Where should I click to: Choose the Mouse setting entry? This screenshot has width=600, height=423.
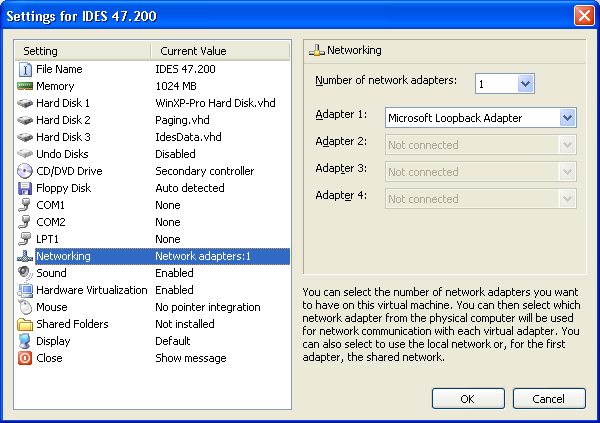pyautogui.click(x=52, y=307)
